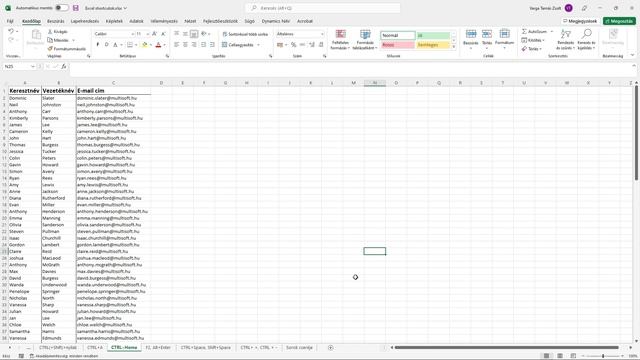
Task: Collapse the ribbon with the chevron
Action: (632, 55)
